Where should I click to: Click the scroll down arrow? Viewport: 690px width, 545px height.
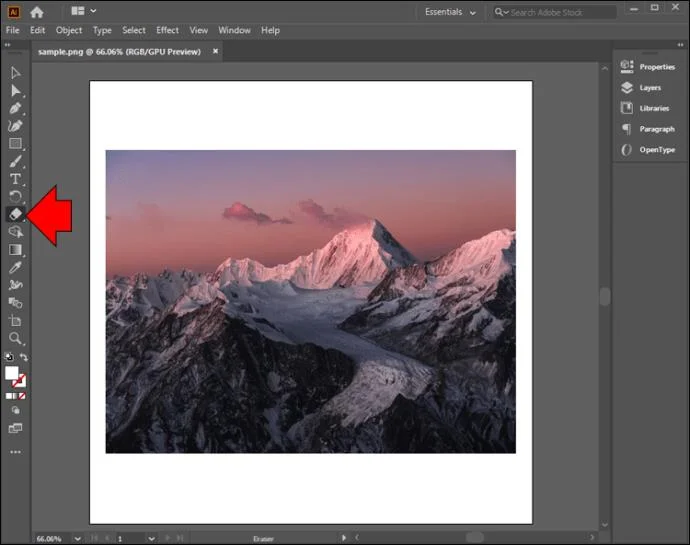[x=605, y=525]
